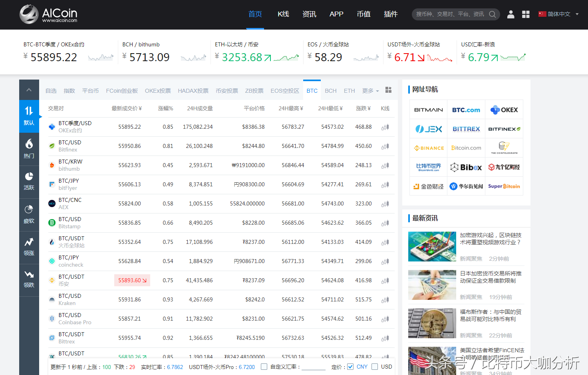588x375 pixels.
Task: Switch to the HADAX投票 tab
Action: 193,91
